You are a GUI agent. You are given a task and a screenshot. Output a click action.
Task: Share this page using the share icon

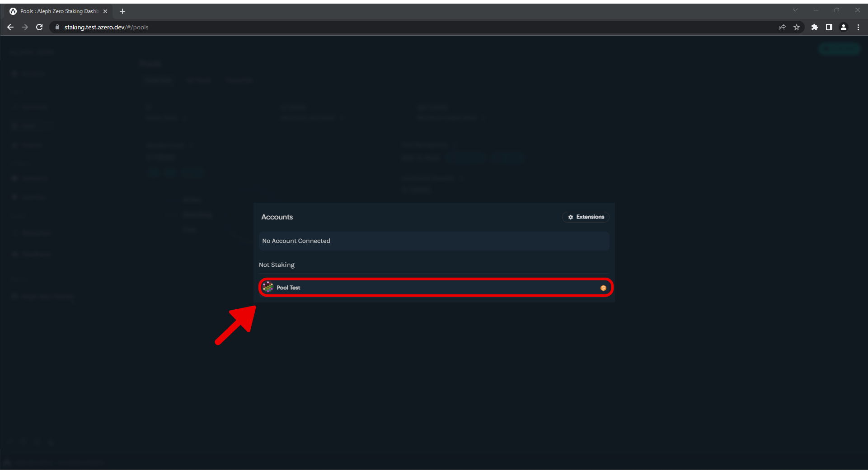(x=782, y=27)
